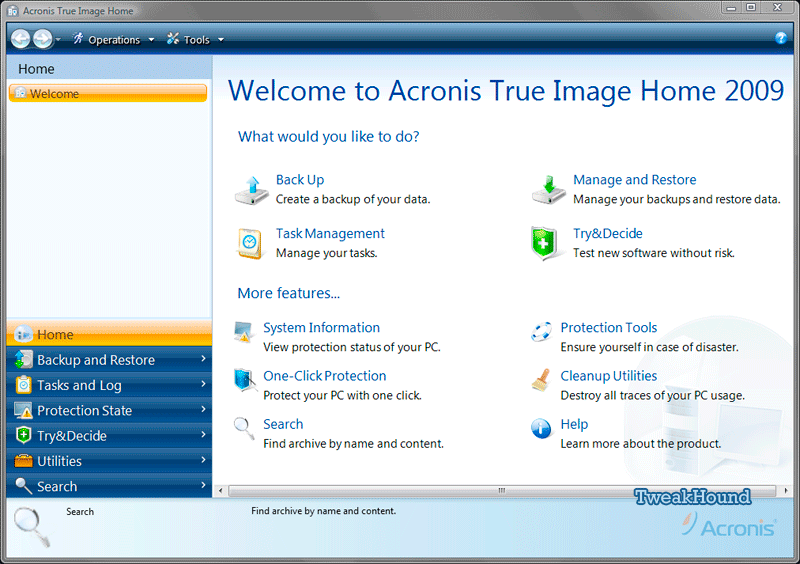Expand the Try&Decide sidebar chevron
This screenshot has height=564, width=800.
[203, 434]
